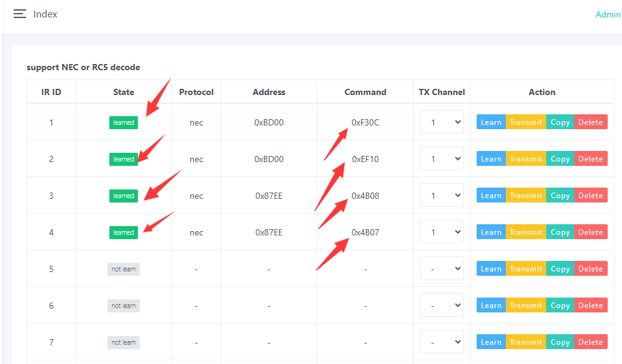
Task: Expand TX Channel dropdown for IR ID 1
Action: [x=442, y=122]
